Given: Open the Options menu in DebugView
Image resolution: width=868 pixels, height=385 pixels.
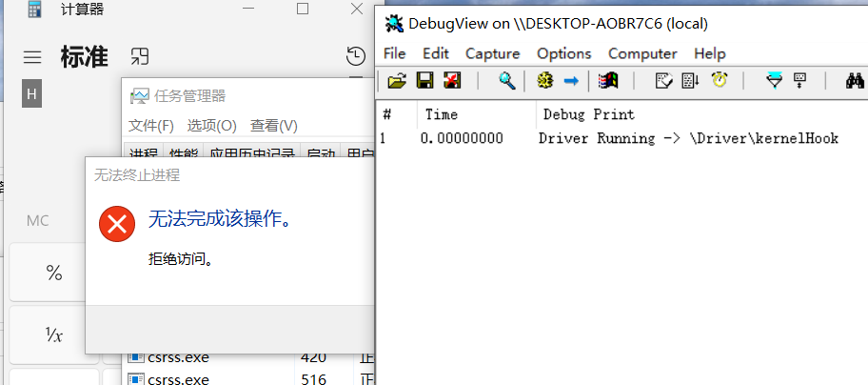Looking at the screenshot, I should point(564,53).
